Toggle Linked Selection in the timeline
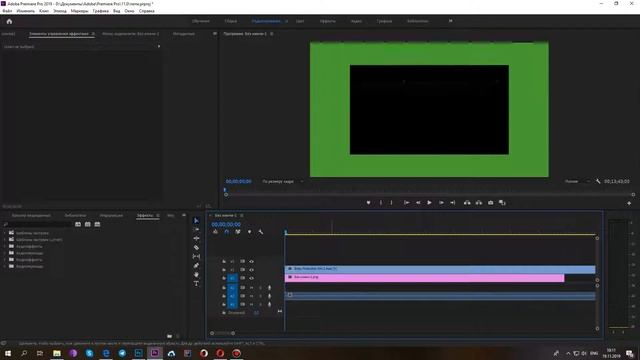640x360 pixels. tap(238, 232)
